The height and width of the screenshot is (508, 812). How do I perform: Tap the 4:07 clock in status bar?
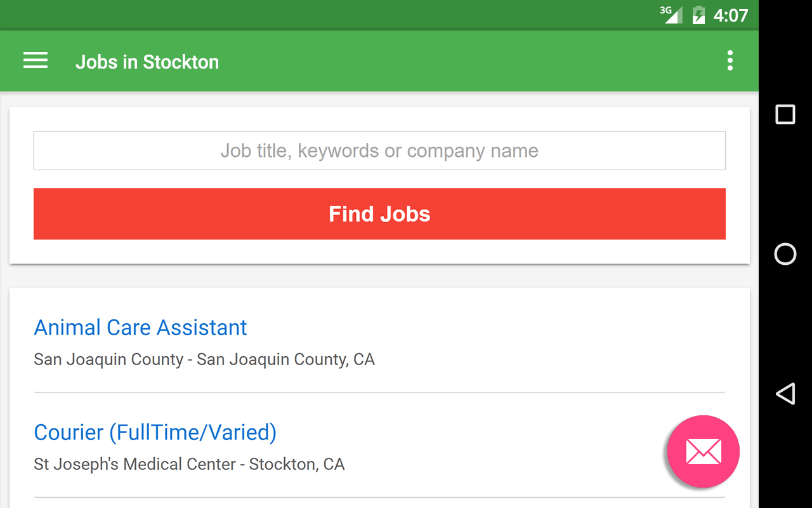[x=731, y=15]
